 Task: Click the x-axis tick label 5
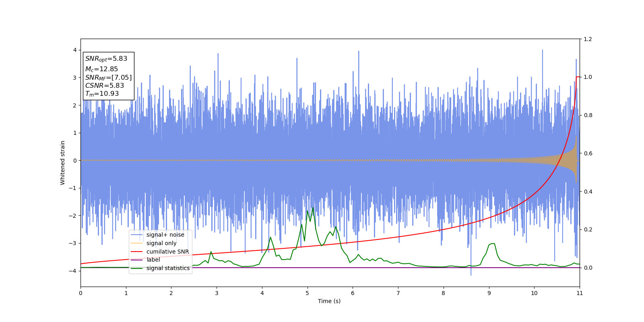click(308, 293)
